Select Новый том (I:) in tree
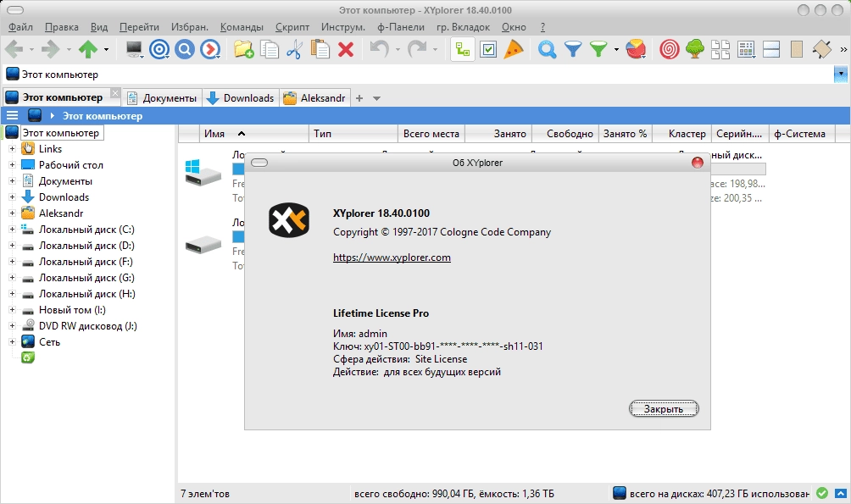 [x=72, y=310]
